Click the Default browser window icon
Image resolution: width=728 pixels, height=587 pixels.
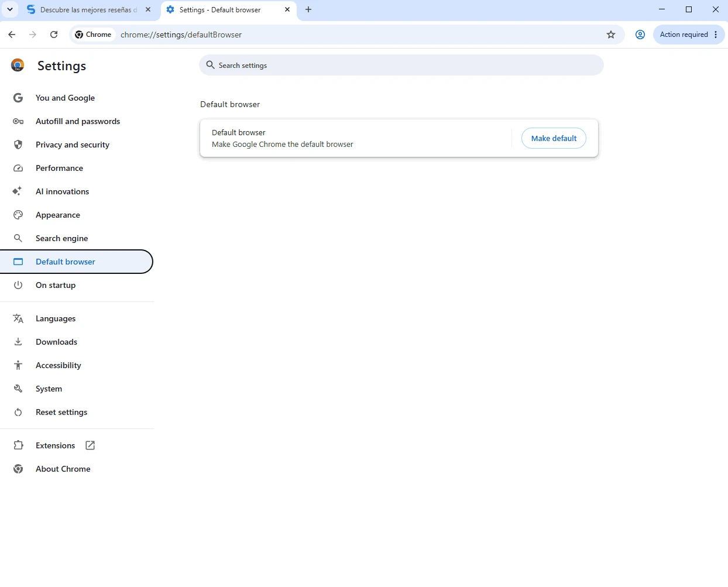18,262
